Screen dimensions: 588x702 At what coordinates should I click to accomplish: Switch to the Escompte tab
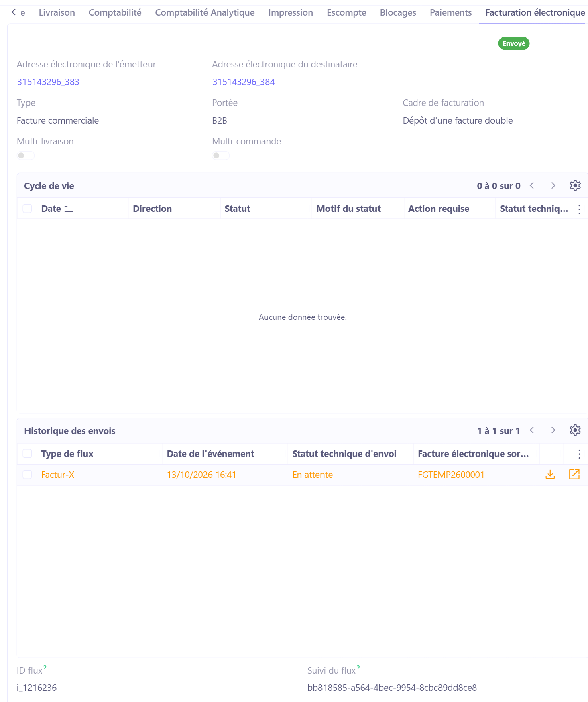346,13
